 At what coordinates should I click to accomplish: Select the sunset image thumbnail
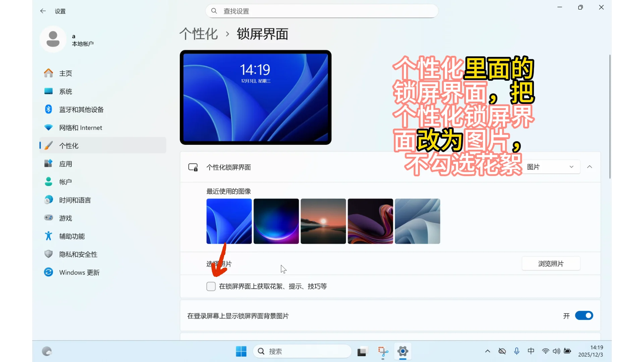[x=323, y=221]
